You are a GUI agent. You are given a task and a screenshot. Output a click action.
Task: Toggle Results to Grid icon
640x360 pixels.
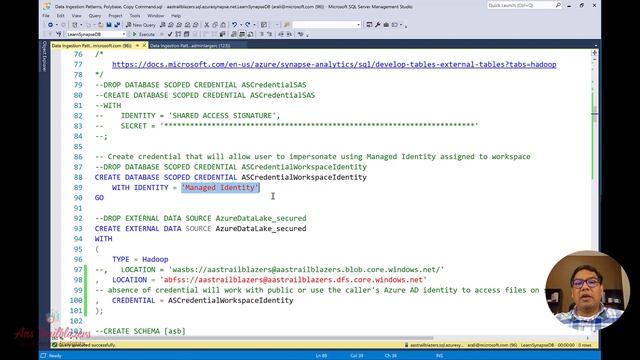point(242,34)
